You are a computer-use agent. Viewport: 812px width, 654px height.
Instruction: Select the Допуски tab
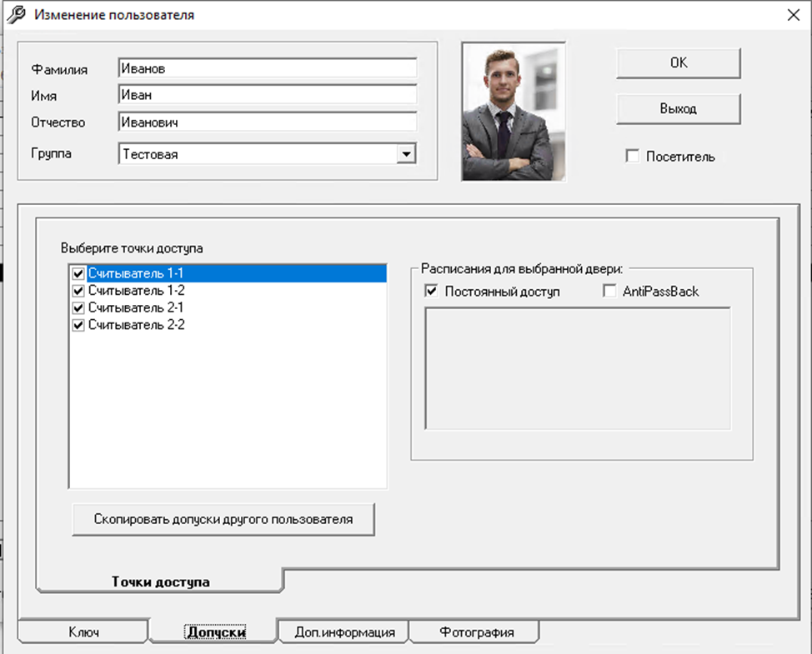pyautogui.click(x=215, y=632)
